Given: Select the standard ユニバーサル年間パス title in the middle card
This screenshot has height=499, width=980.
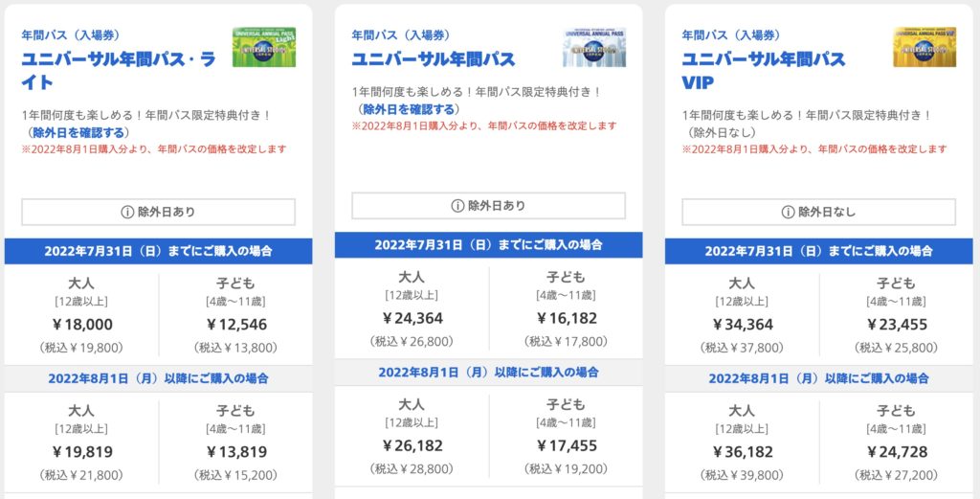Looking at the screenshot, I should pos(434,58).
